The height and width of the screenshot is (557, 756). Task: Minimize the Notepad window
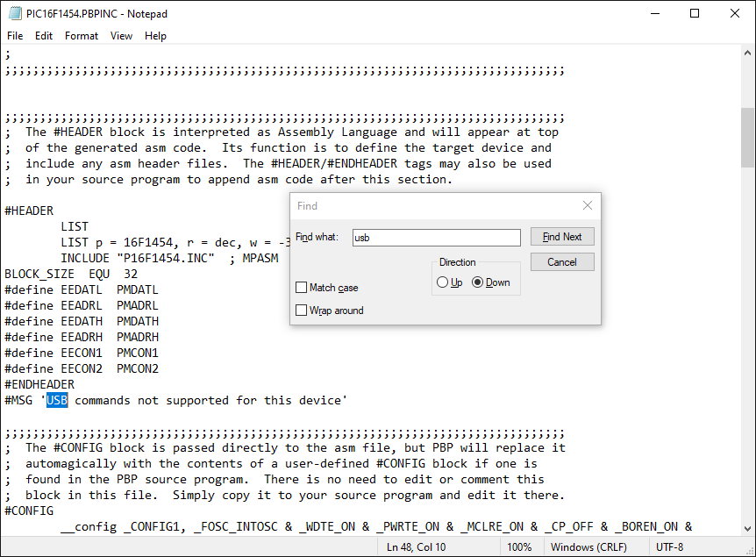(654, 14)
